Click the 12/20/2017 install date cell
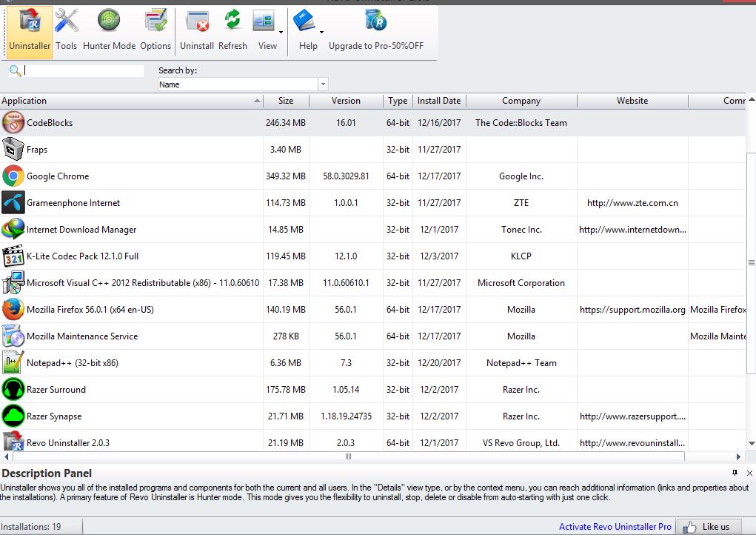Screen dimensions: 756x535 [439, 363]
